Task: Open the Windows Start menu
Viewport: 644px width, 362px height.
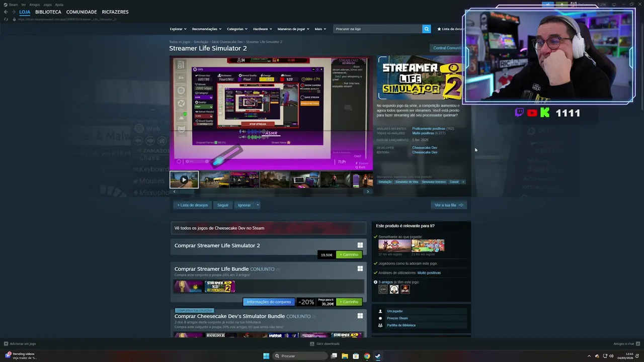Action: 266,356
